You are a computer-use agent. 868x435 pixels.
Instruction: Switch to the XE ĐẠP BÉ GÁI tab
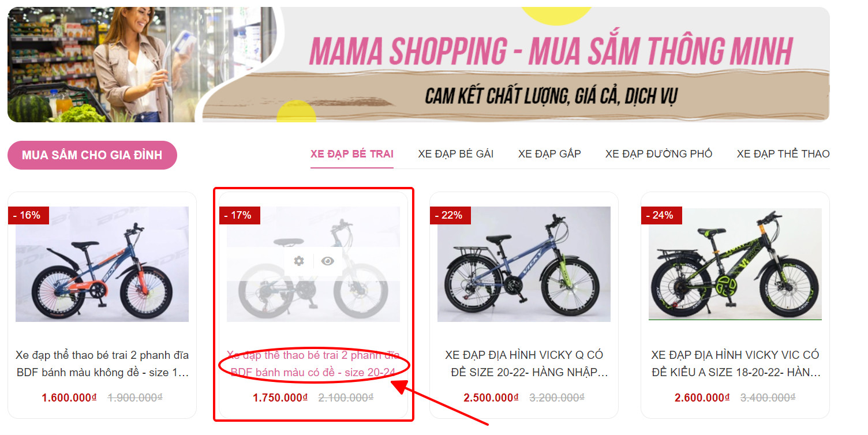(456, 154)
